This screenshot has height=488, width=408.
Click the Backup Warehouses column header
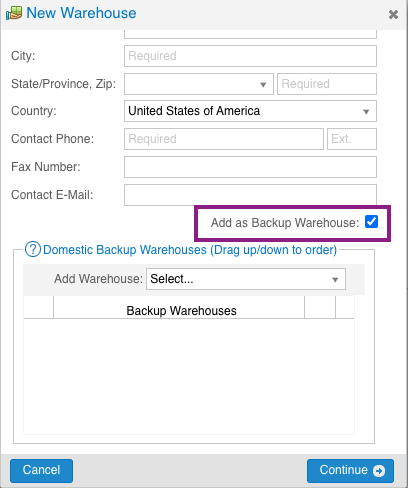[181, 311]
